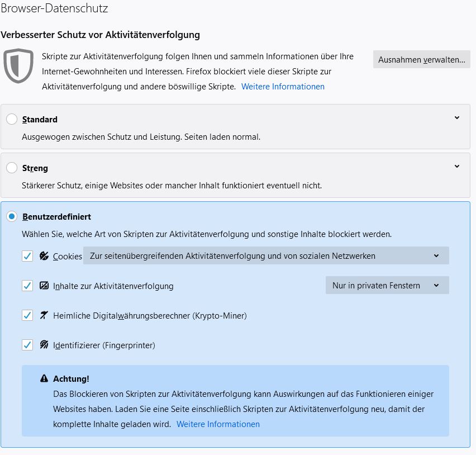Viewport: 476px width, 455px height.
Task: Select the Standard protection radio button
Action: 12,119
